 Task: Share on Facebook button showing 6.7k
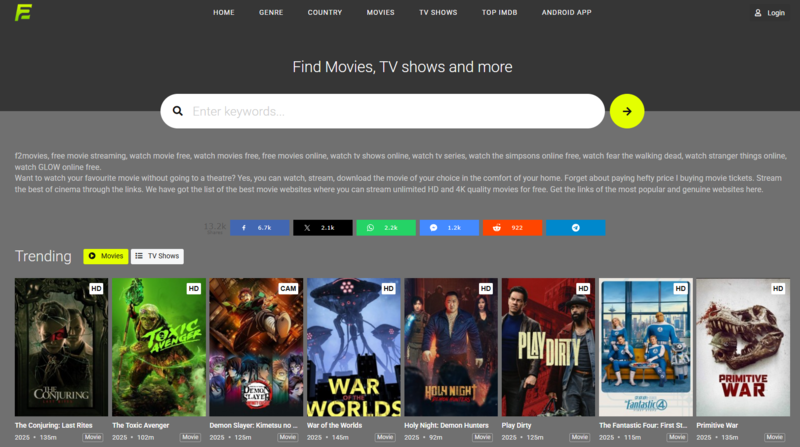260,228
